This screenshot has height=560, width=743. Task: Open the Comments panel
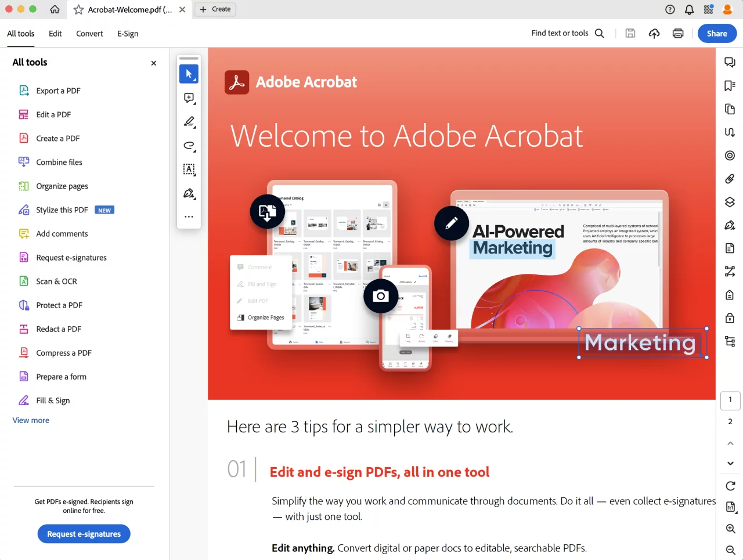(x=730, y=62)
